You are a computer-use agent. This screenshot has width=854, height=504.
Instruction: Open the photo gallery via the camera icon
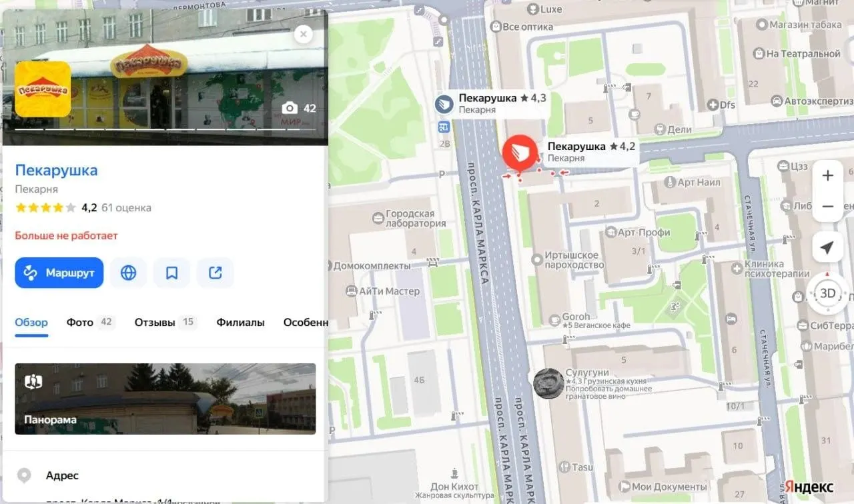pos(290,108)
